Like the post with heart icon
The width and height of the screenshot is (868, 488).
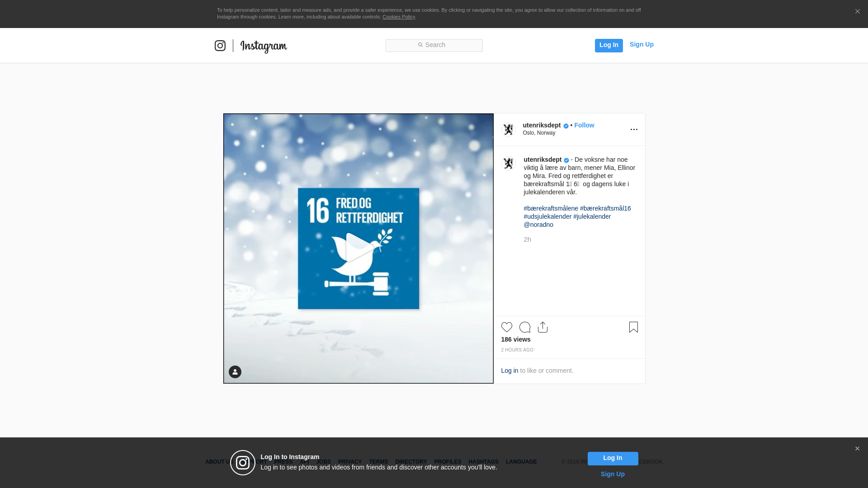pos(506,327)
